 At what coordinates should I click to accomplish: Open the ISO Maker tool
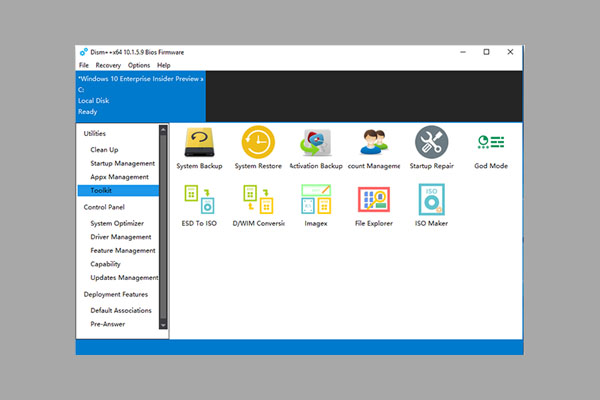(x=432, y=201)
